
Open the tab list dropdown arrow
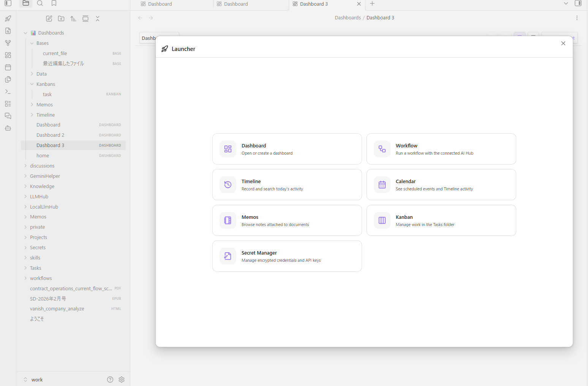tap(566, 3)
